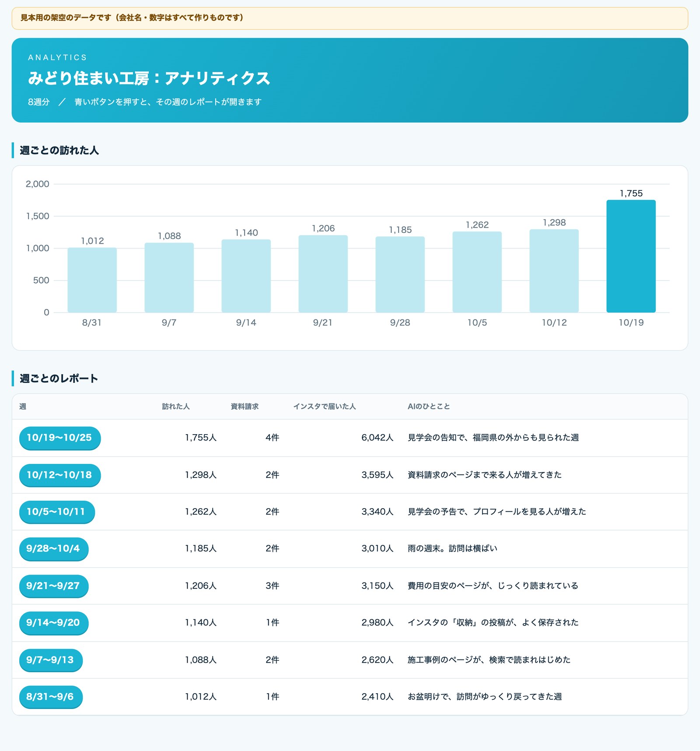
Task: Open the 10/5〜10/11 weekly report
Action: (x=57, y=512)
